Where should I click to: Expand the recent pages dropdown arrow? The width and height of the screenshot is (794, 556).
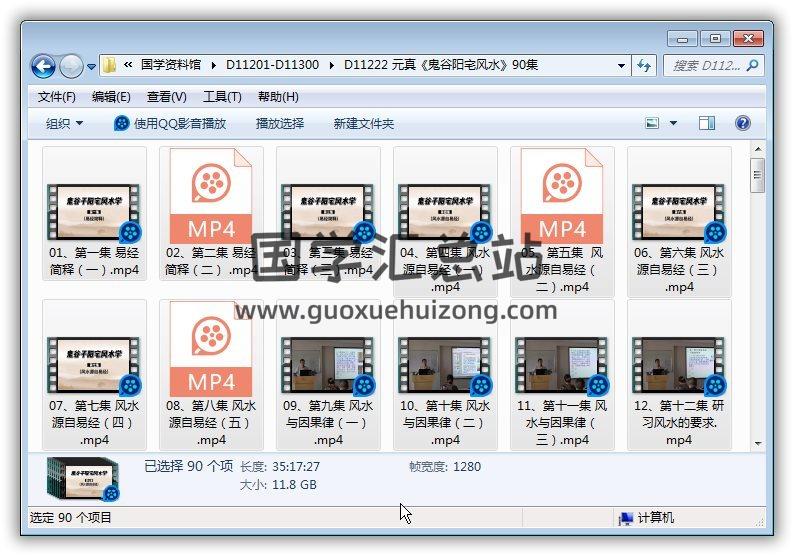click(92, 67)
